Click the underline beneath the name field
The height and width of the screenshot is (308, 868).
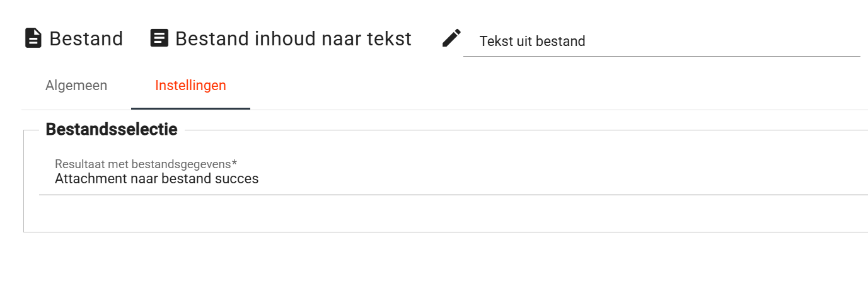pos(661,56)
